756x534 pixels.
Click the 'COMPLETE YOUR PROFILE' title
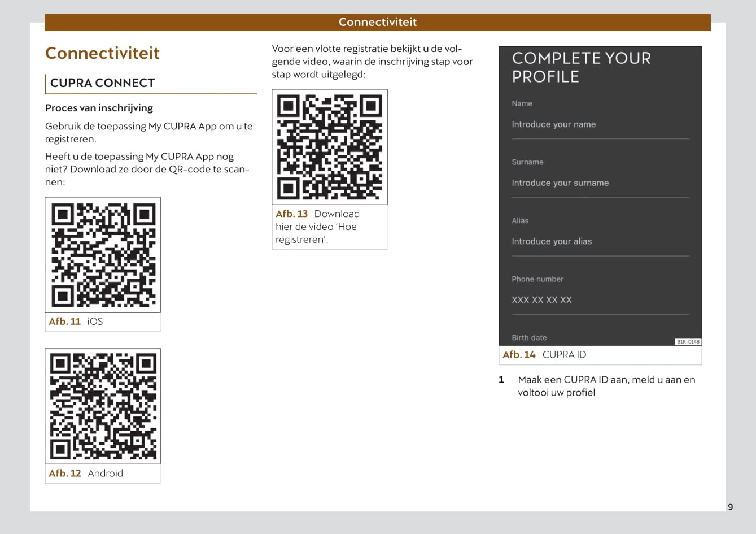581,67
